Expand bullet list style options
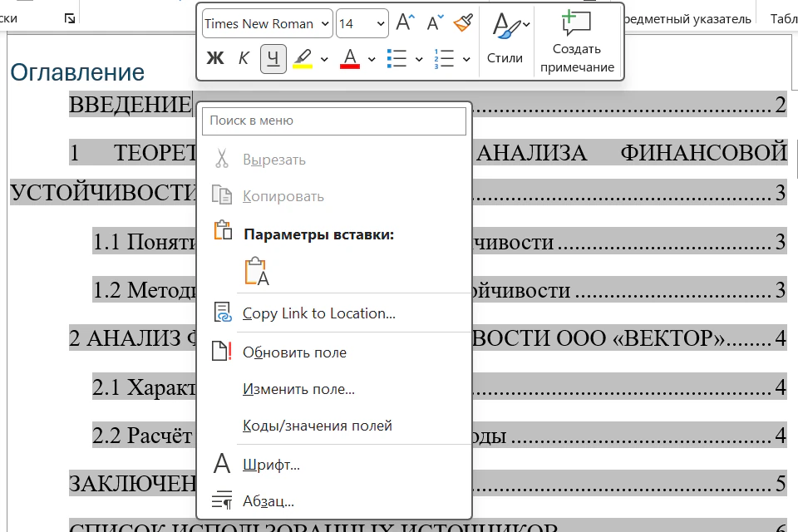 (419, 59)
